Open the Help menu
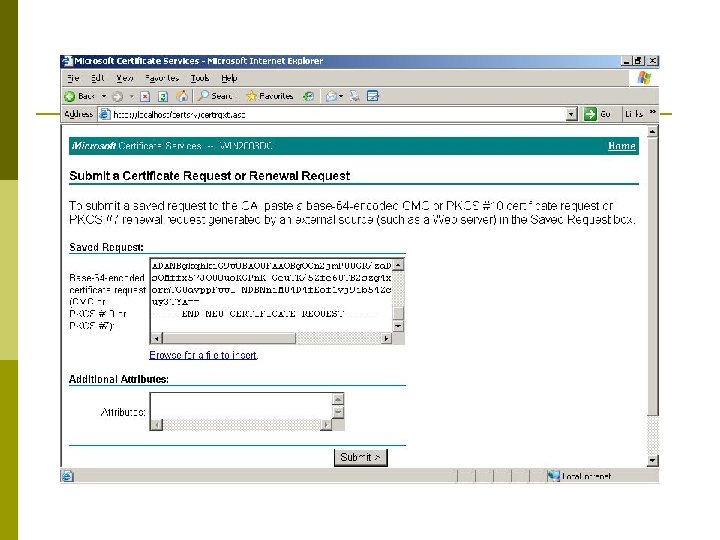This screenshot has width=720, height=540. pyautogui.click(x=229, y=78)
